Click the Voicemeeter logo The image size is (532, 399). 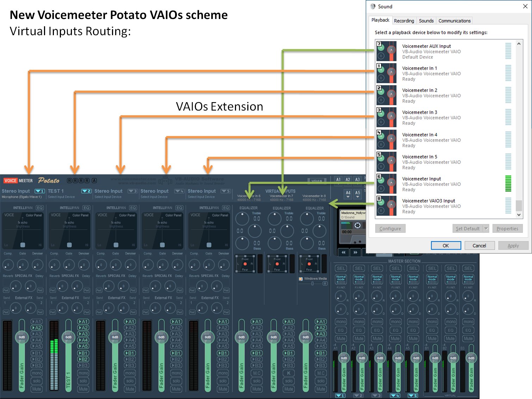[x=18, y=181]
